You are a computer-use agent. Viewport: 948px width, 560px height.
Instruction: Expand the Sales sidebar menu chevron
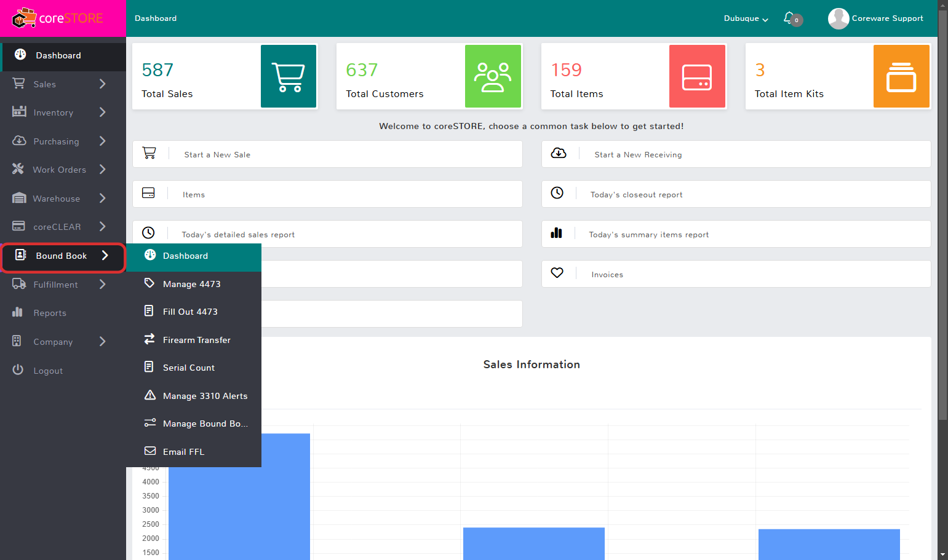click(103, 84)
